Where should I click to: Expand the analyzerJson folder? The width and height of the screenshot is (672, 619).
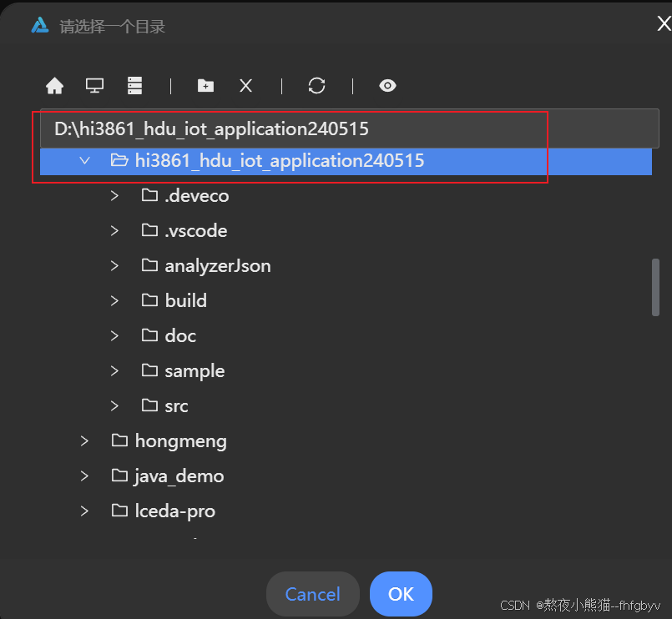click(114, 266)
